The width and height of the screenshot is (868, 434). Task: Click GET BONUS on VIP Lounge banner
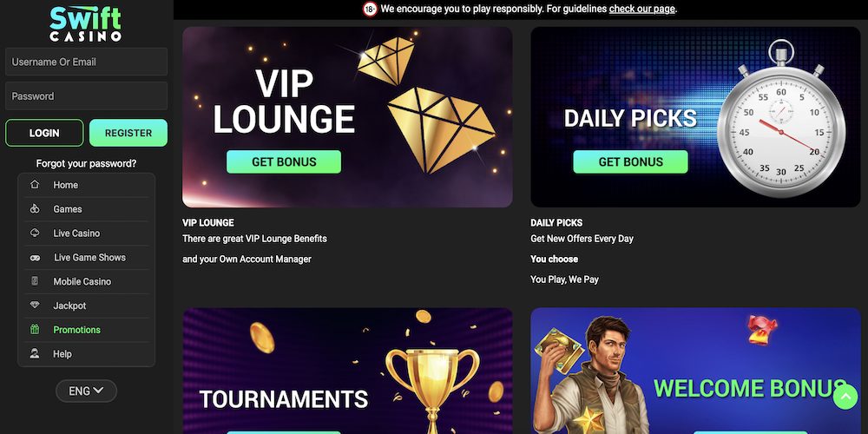coord(284,161)
